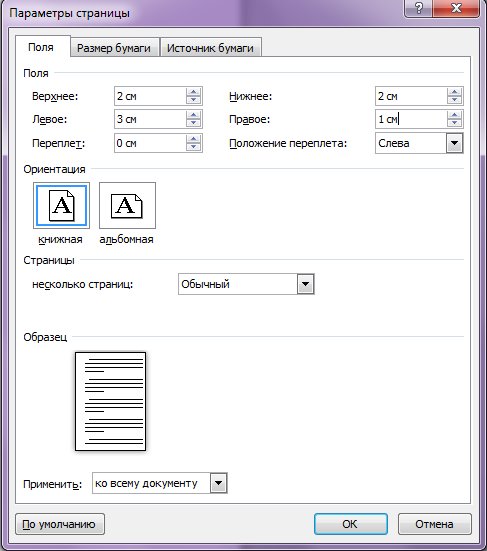
Task: Increase the Нижнее margin value
Action: [x=454, y=92]
